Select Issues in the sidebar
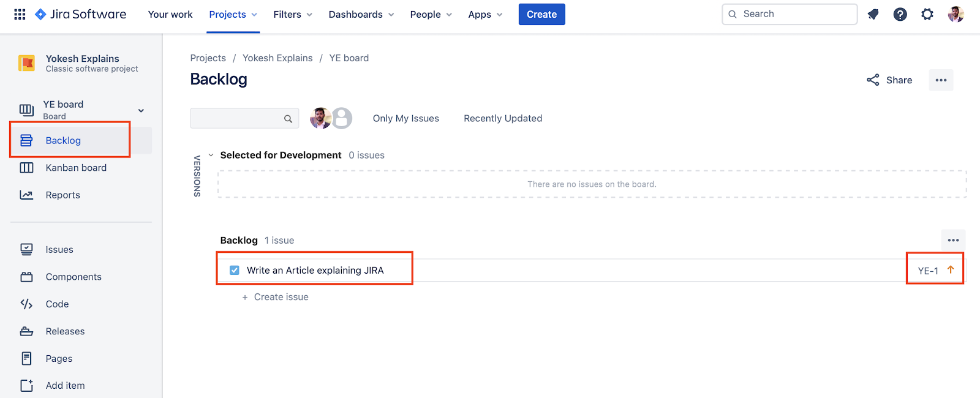 (59, 249)
